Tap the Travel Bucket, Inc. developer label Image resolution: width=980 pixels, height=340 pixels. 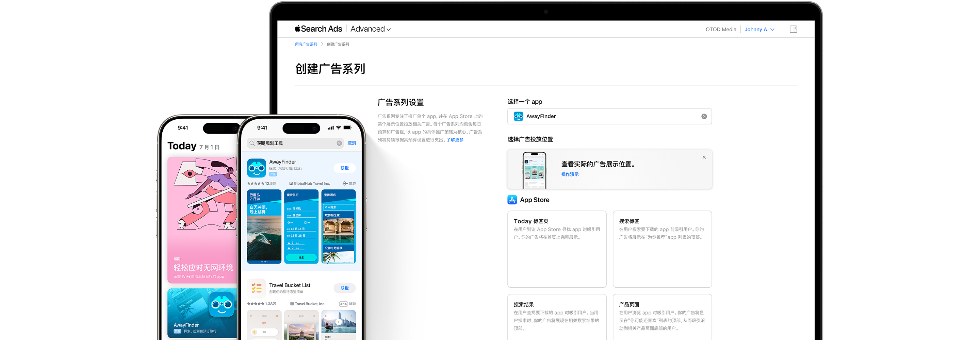pyautogui.click(x=307, y=304)
